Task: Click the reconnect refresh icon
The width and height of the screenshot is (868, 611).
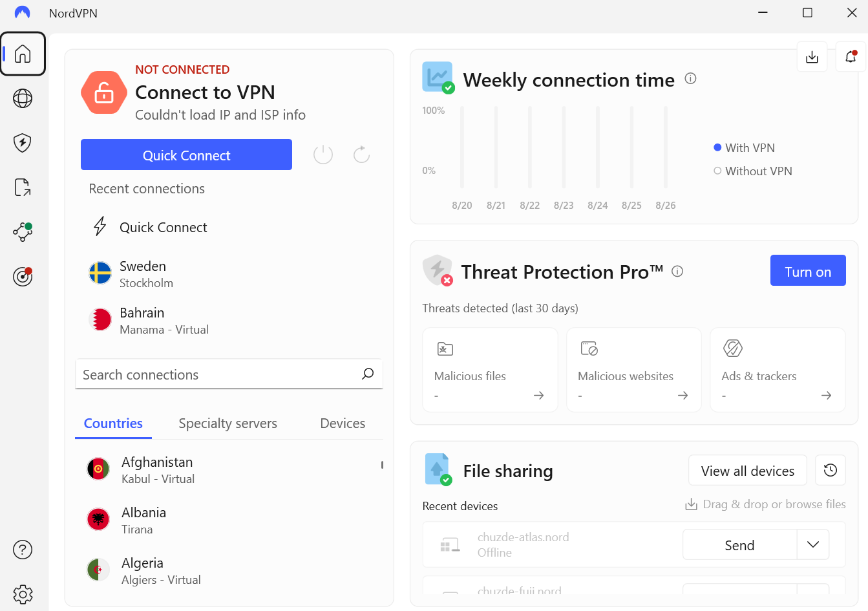Action: click(x=362, y=155)
